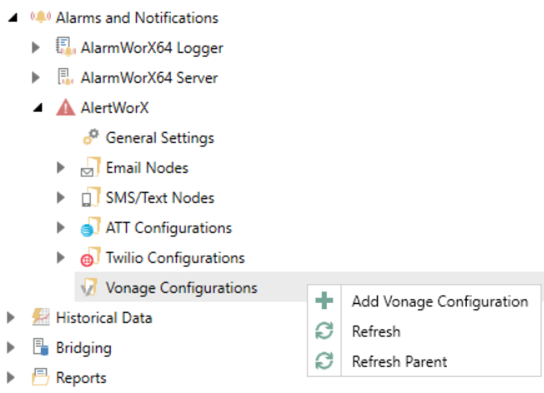Click the AlarmWorX64 Logger icon
The width and height of the screenshot is (544, 393).
[x=66, y=47]
